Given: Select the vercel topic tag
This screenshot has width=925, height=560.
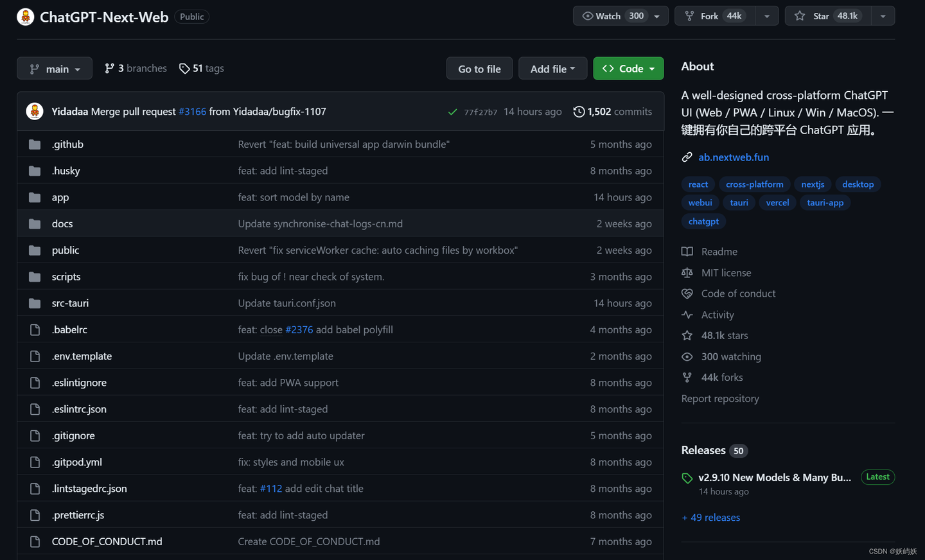Looking at the screenshot, I should 777,202.
